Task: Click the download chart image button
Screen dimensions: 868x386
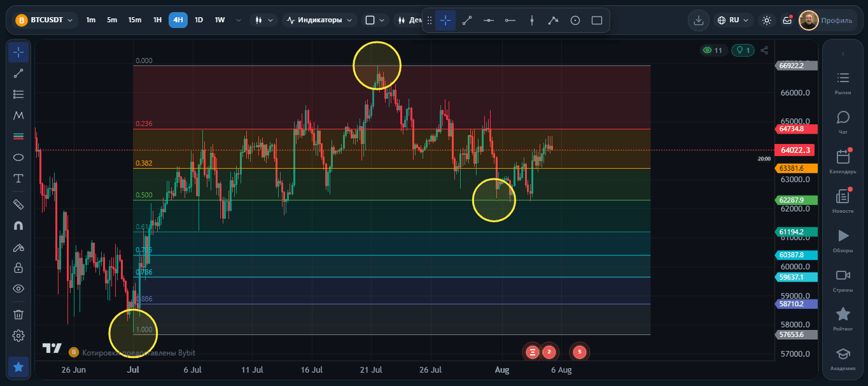Action: (x=698, y=20)
